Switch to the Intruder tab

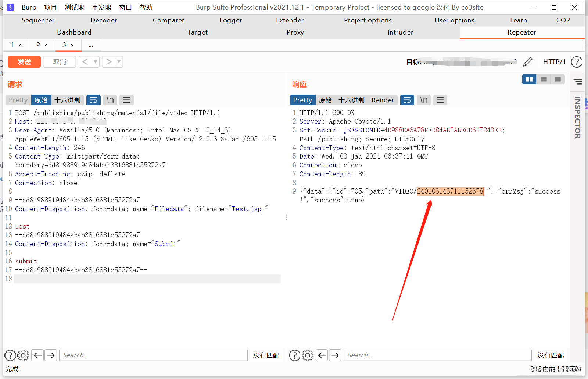click(400, 32)
